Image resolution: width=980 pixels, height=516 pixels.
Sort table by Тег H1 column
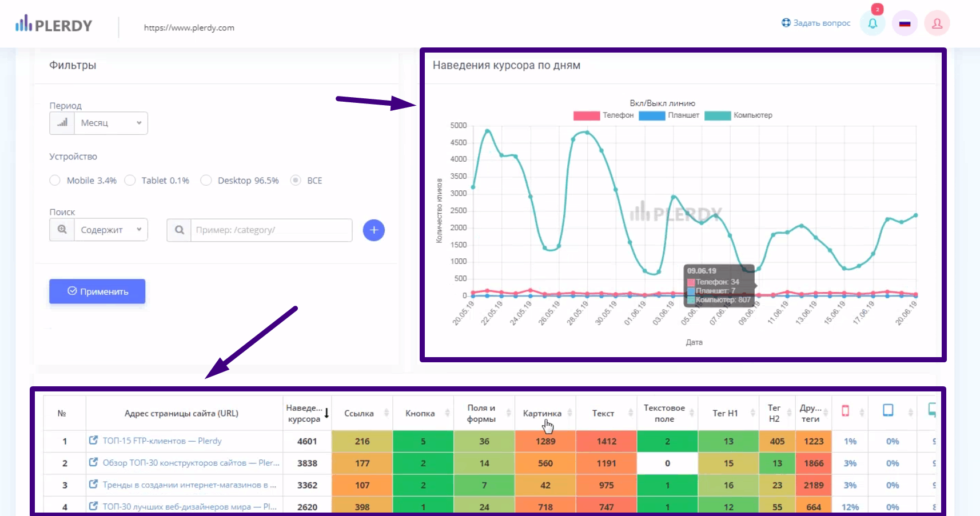pyautogui.click(x=752, y=413)
